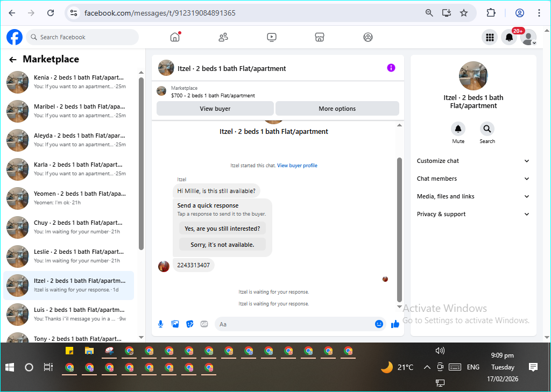Open the emoji picker smiley icon
Screen dimensions: 551x392
click(379, 324)
